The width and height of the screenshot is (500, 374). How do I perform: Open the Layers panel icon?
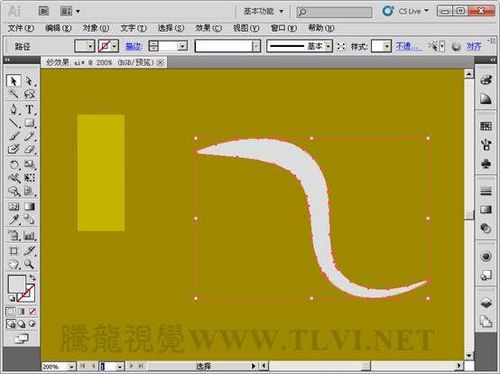coord(486,303)
